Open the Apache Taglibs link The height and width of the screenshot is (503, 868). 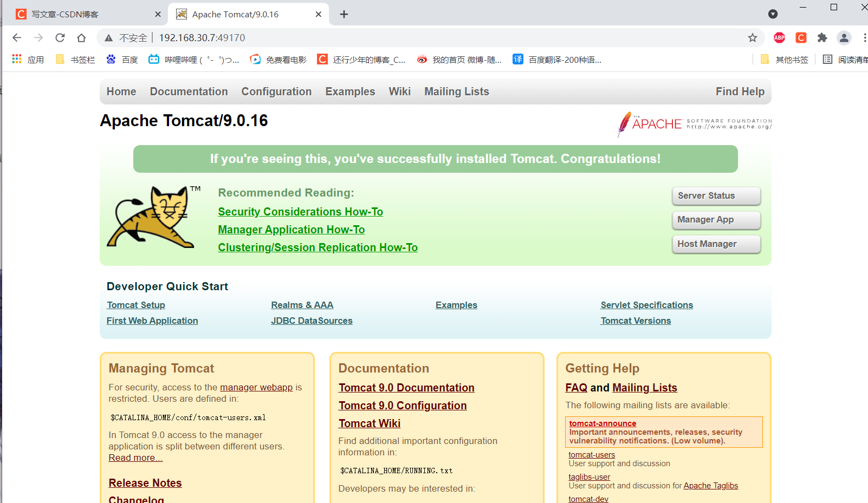click(x=711, y=486)
